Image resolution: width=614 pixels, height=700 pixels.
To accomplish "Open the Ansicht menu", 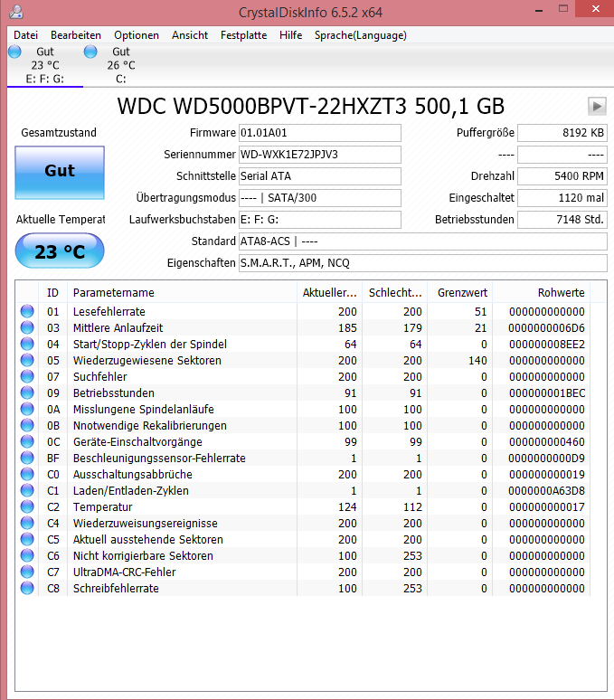I will 190,35.
